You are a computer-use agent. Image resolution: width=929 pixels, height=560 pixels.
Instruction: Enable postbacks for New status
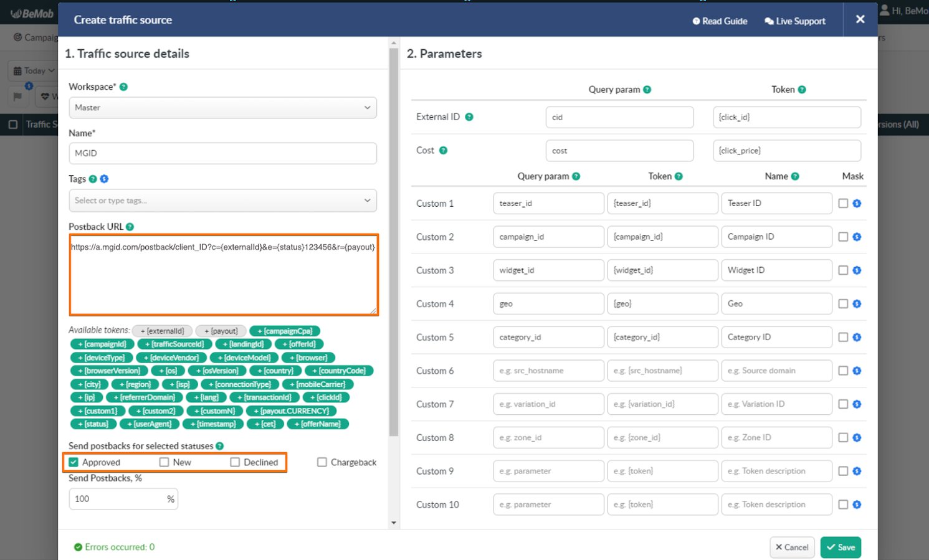164,462
